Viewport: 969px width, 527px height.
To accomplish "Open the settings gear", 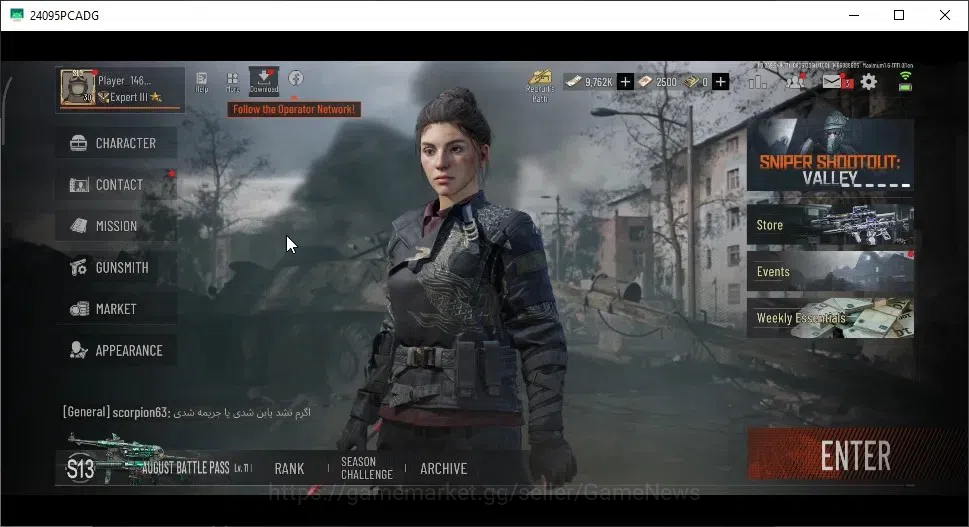I will pos(869,82).
